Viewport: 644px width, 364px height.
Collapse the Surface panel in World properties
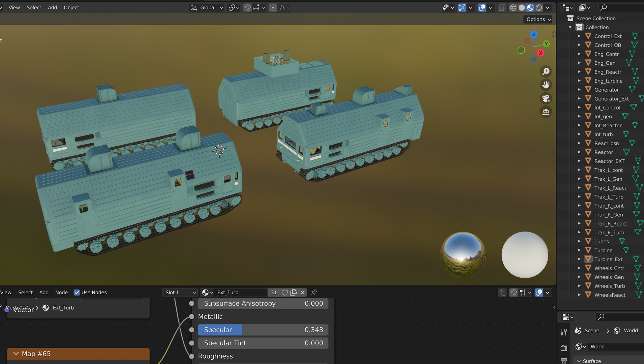579,361
